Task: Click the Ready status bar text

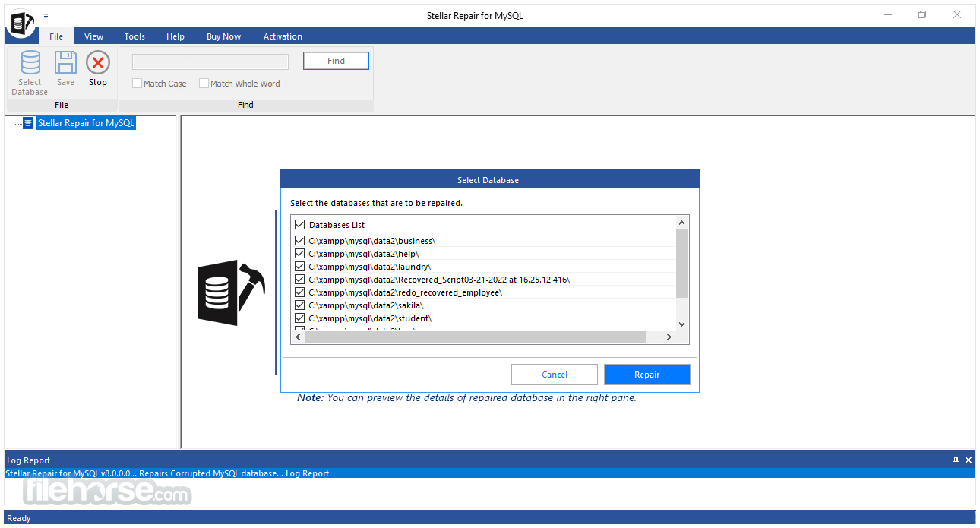Action: coord(19,518)
